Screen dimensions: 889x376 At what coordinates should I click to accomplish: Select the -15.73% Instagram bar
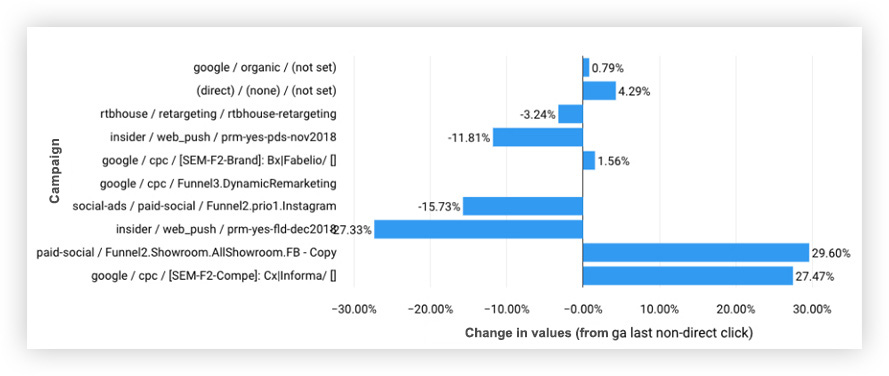coord(523,206)
